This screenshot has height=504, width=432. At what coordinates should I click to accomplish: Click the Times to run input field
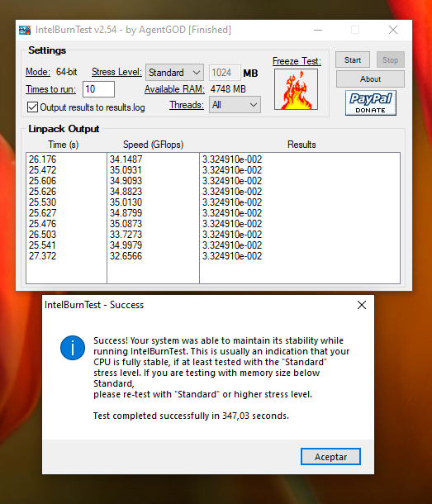click(x=98, y=89)
